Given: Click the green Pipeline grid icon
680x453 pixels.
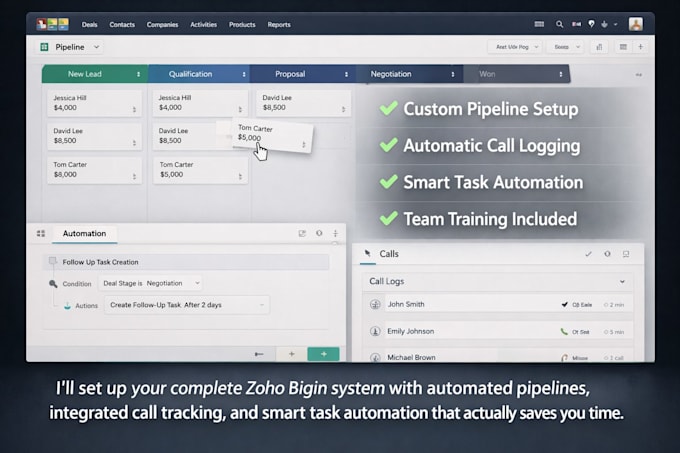Looking at the screenshot, I should pos(44,47).
